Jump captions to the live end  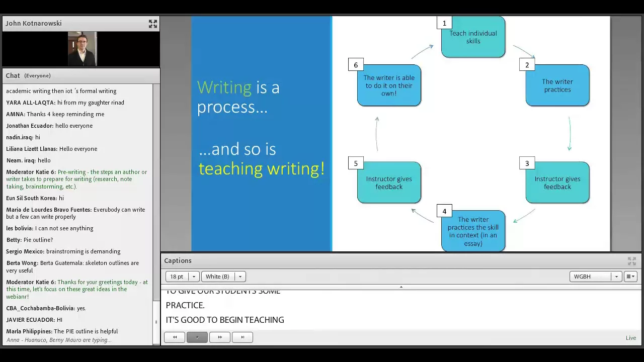coord(243,337)
